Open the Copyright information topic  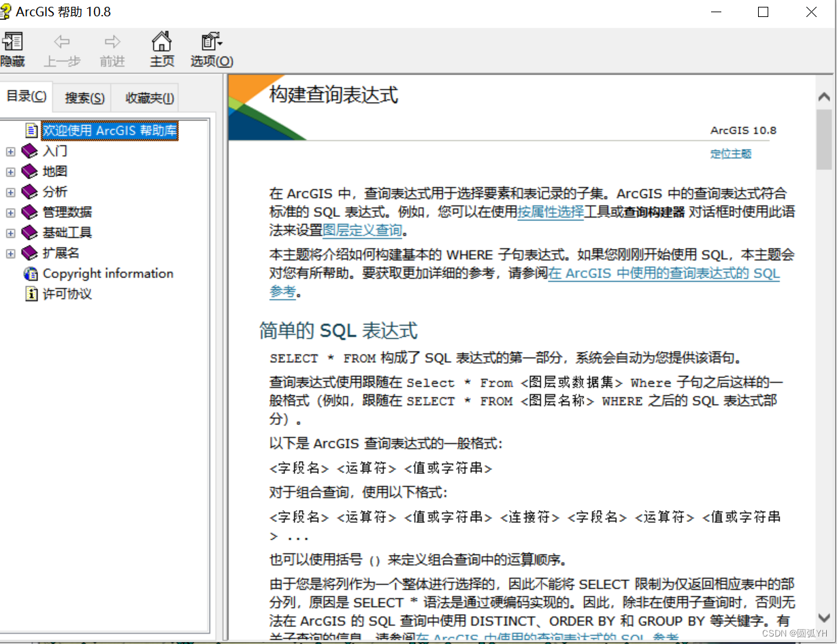pos(108,273)
